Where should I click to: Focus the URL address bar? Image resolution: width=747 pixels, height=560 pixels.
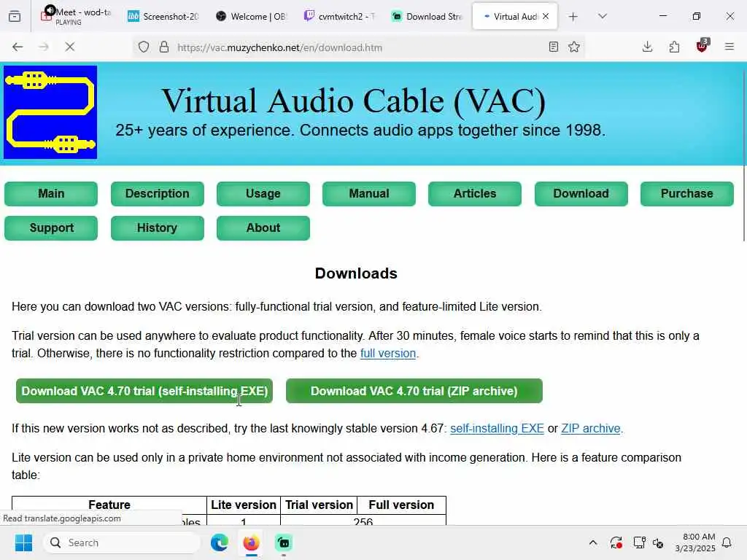click(x=357, y=47)
